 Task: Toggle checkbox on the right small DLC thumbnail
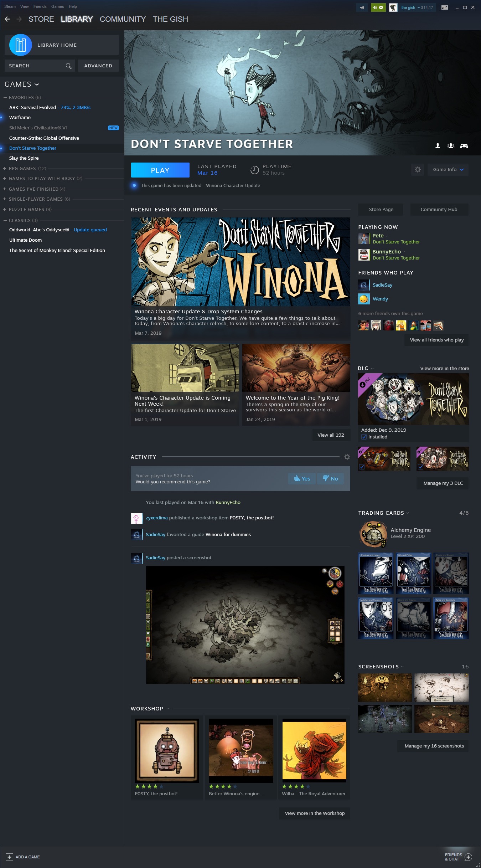[x=420, y=467]
